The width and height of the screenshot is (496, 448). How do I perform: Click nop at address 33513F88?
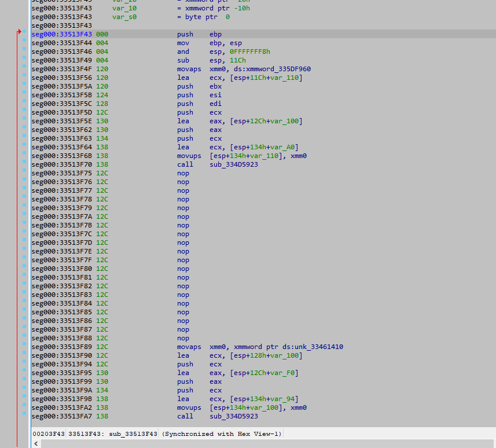tap(183, 338)
